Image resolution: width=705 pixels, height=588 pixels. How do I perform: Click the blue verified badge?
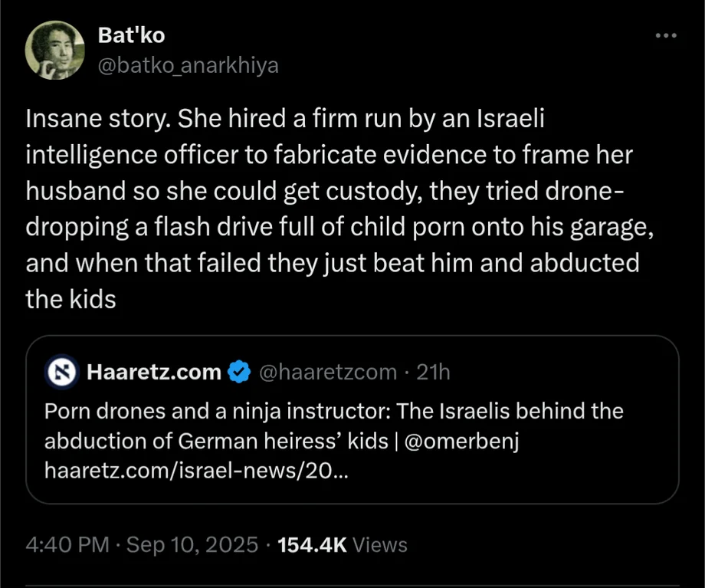240,373
